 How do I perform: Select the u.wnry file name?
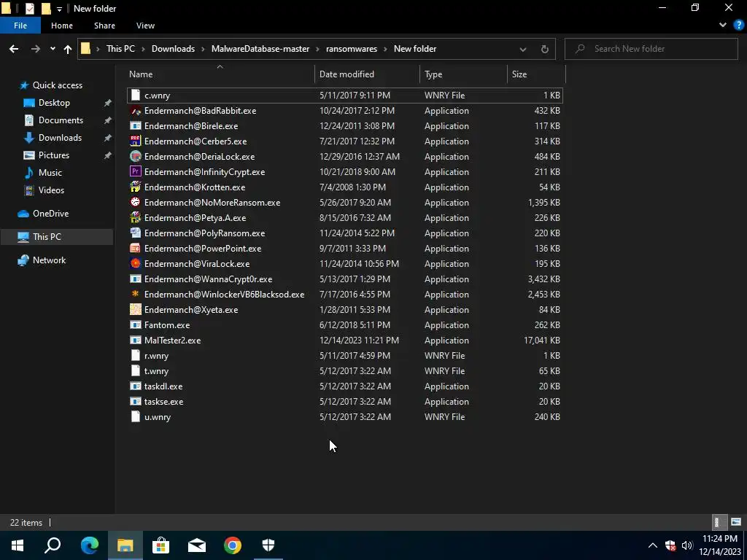tap(158, 416)
